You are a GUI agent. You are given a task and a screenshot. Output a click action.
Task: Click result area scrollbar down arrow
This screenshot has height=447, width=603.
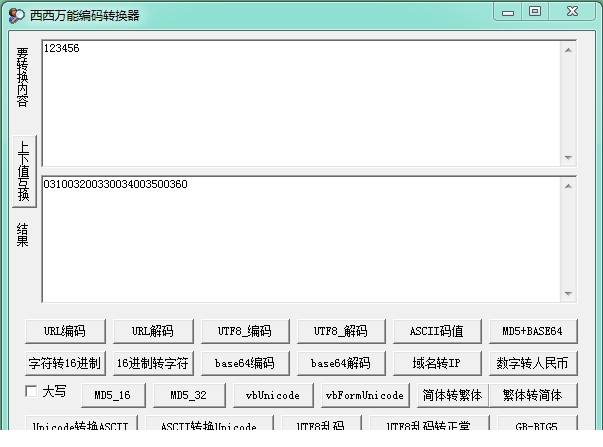coord(568,294)
